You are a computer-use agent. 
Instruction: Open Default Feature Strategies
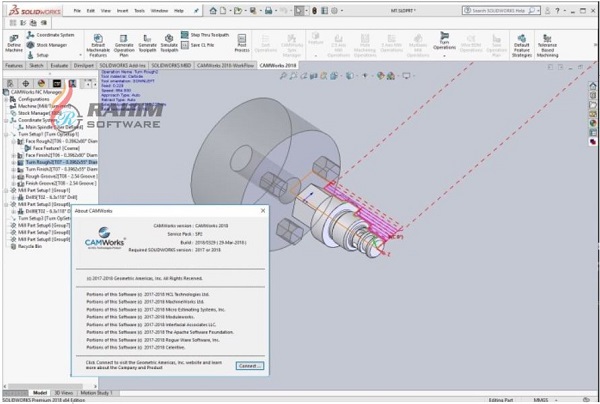[522, 46]
